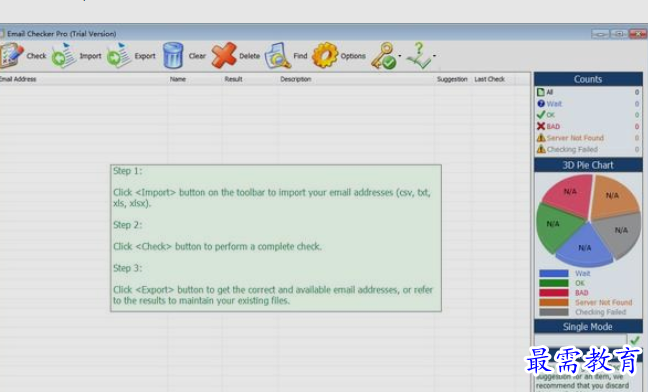
Task: Sort by Suggestion column header
Action: tap(452, 79)
